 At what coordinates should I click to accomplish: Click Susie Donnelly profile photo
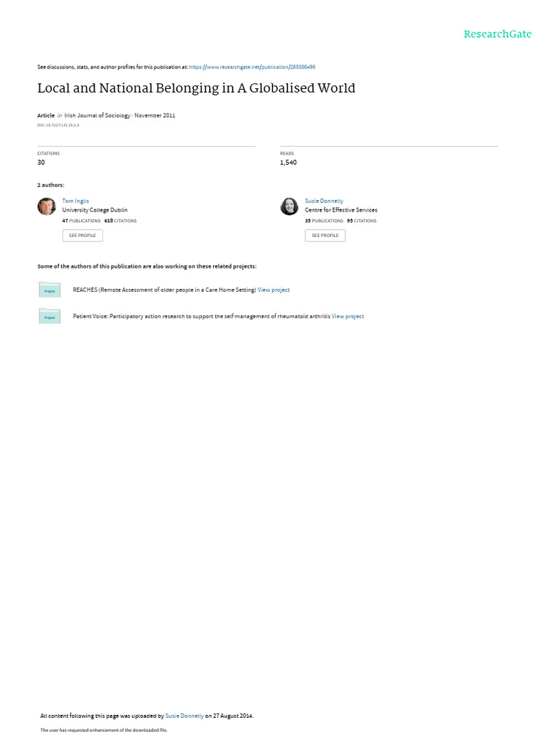289,206
